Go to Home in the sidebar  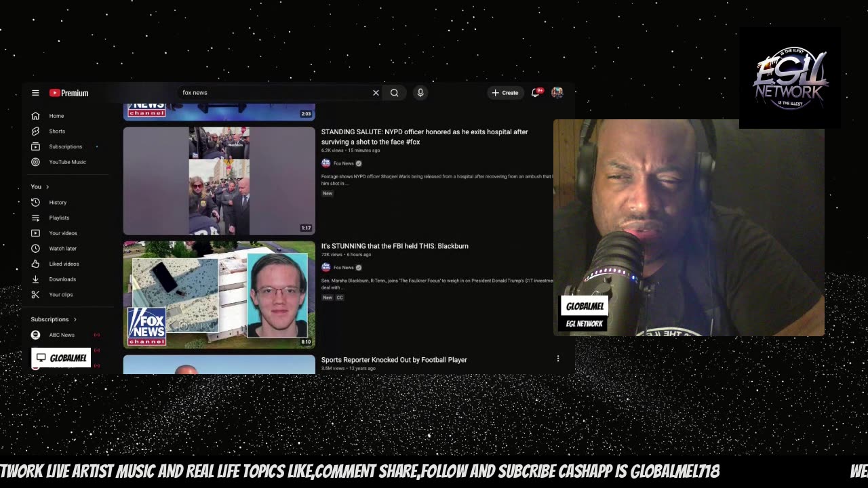pos(56,116)
